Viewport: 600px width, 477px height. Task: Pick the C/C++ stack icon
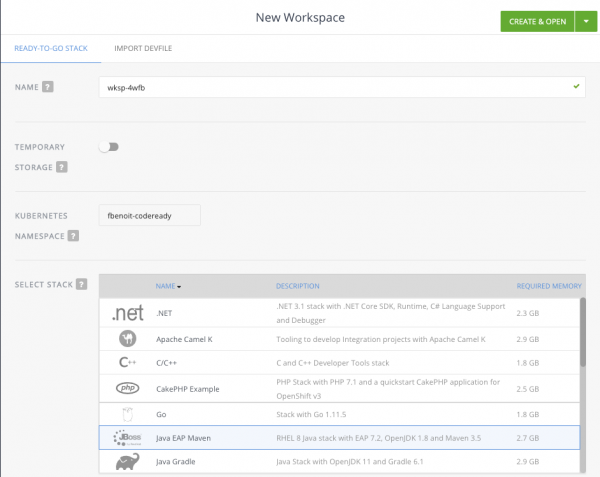[x=127, y=363]
